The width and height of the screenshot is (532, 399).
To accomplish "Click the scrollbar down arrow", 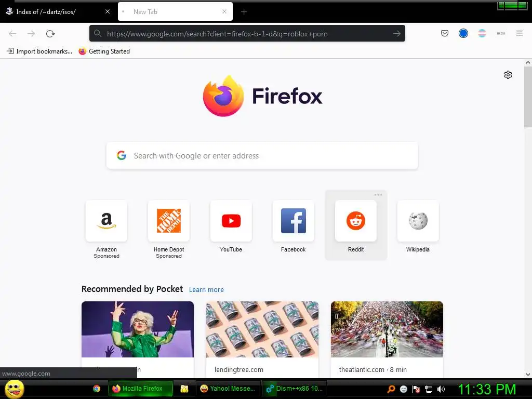I will (x=528, y=375).
